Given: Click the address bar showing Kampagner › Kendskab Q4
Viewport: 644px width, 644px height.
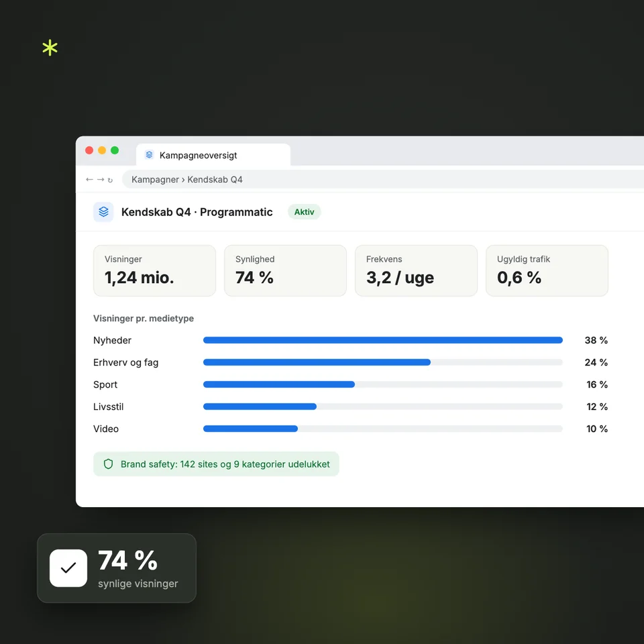Looking at the screenshot, I should click(383, 180).
